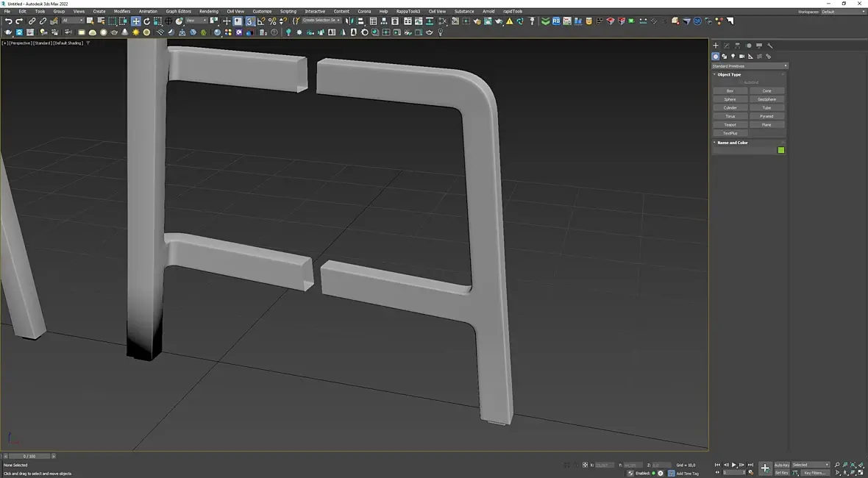Image resolution: width=868 pixels, height=478 pixels.
Task: Open the Utilities wrench panel
Action: pos(770,46)
